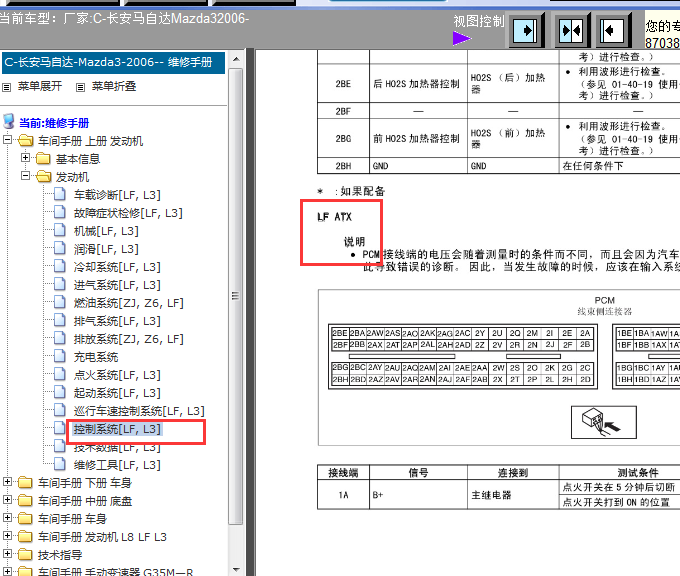680x576 pixels.
Task: Click the 2BH GND signal cell
Action: click(418, 166)
